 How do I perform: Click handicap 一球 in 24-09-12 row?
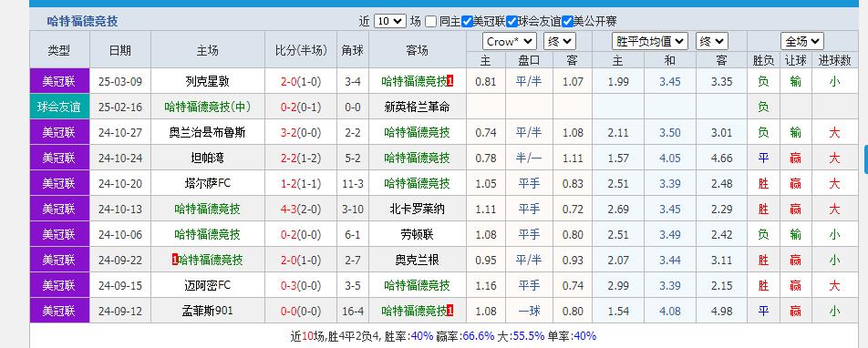coord(529,311)
